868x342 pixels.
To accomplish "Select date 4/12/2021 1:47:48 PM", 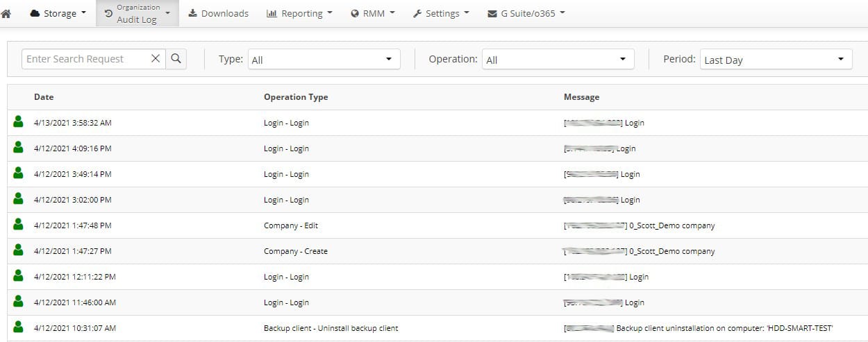I will click(73, 225).
